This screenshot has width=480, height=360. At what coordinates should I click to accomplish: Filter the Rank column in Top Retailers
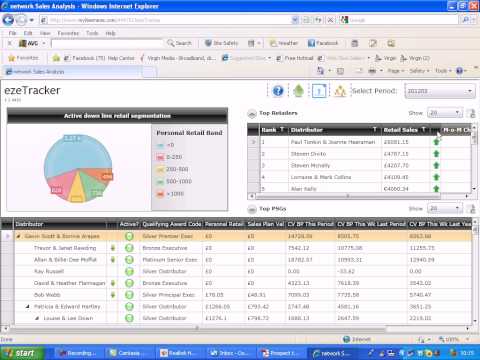(282, 129)
